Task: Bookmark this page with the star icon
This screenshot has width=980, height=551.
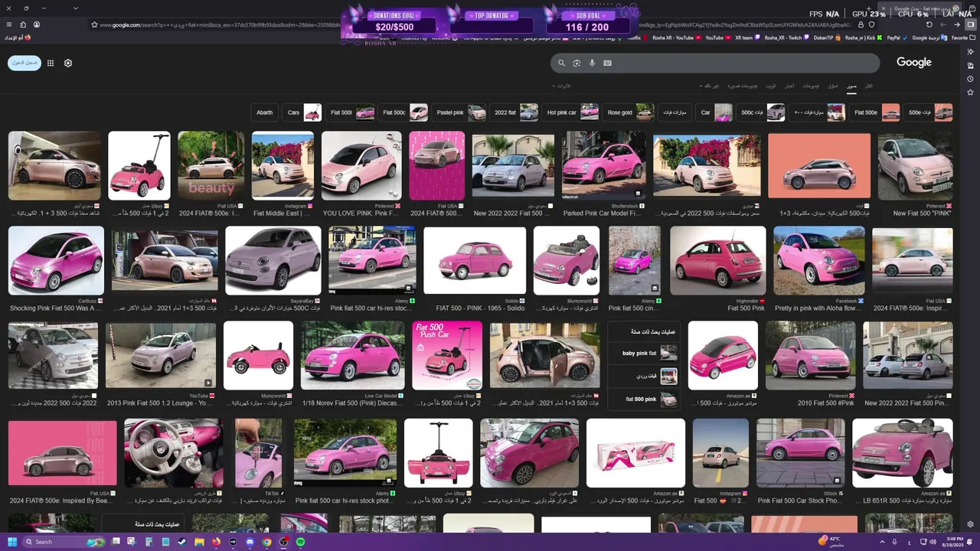Action: [x=94, y=24]
